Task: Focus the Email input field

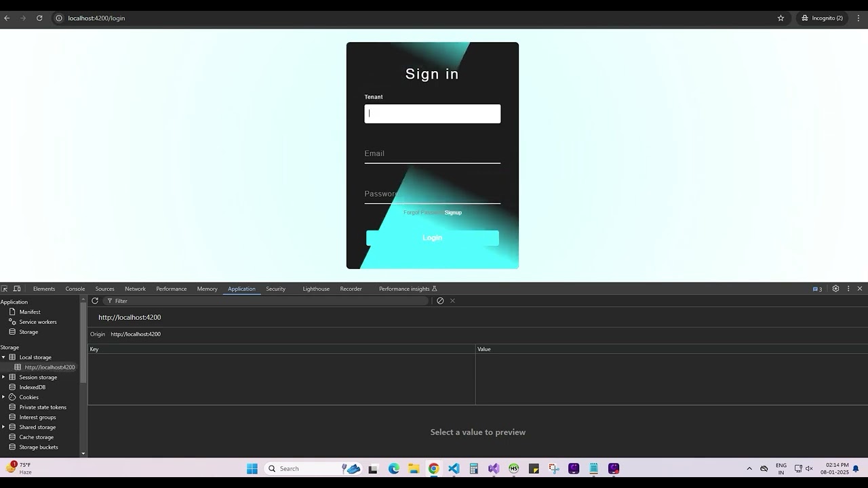Action: coord(433,154)
